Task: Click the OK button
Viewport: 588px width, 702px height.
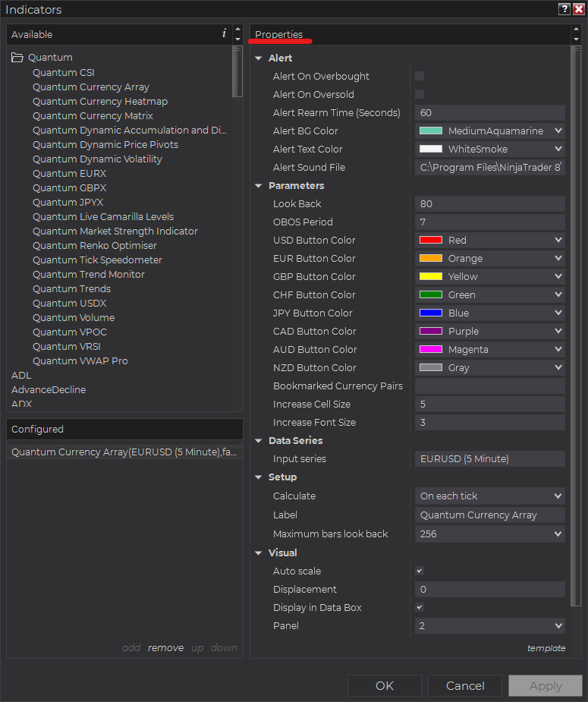Action: (385, 685)
